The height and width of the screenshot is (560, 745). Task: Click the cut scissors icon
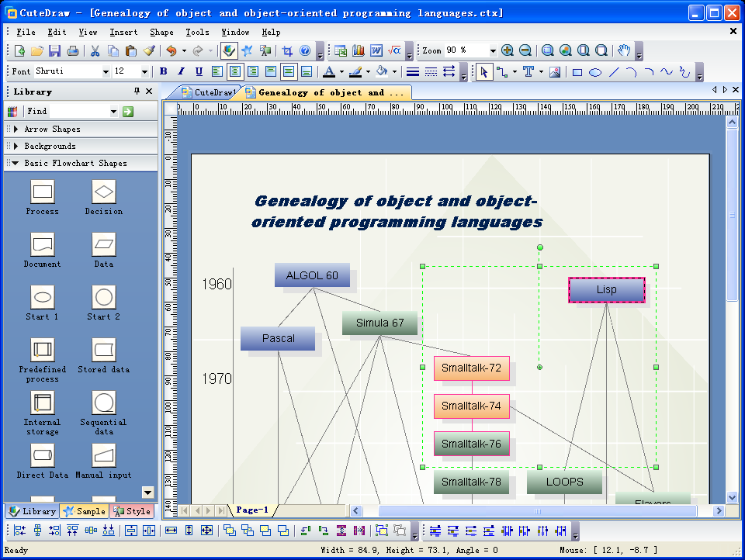(95, 50)
